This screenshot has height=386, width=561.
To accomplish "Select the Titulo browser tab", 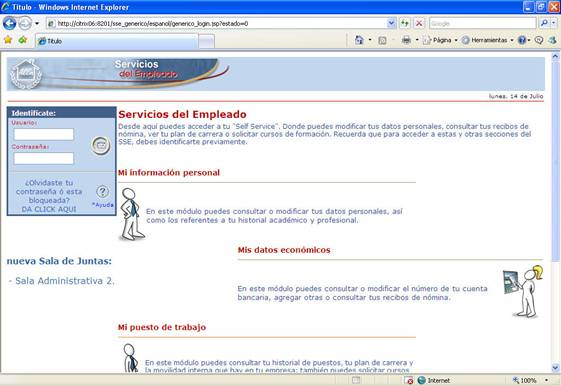I will [x=117, y=41].
